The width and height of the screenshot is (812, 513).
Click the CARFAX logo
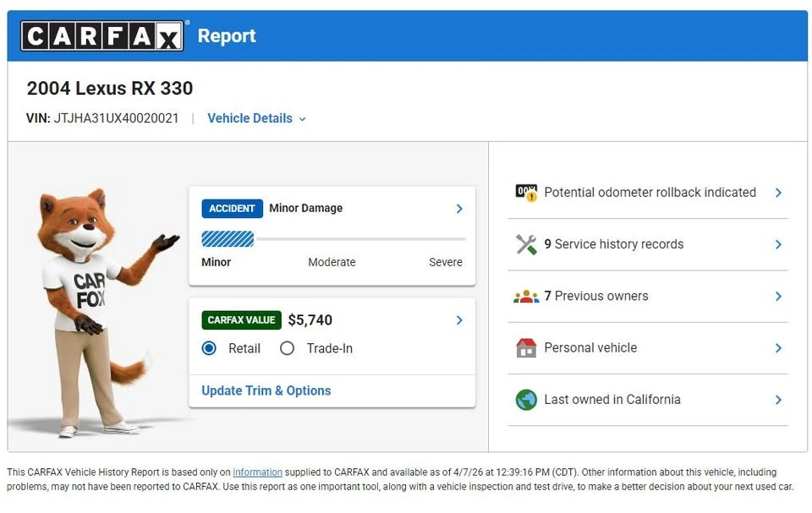(x=102, y=35)
